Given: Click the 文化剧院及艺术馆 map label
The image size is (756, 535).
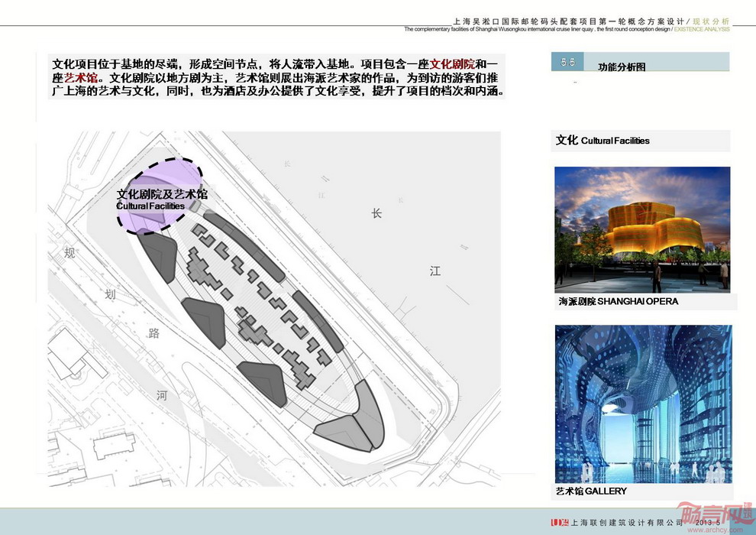Looking at the screenshot, I should (161, 195).
